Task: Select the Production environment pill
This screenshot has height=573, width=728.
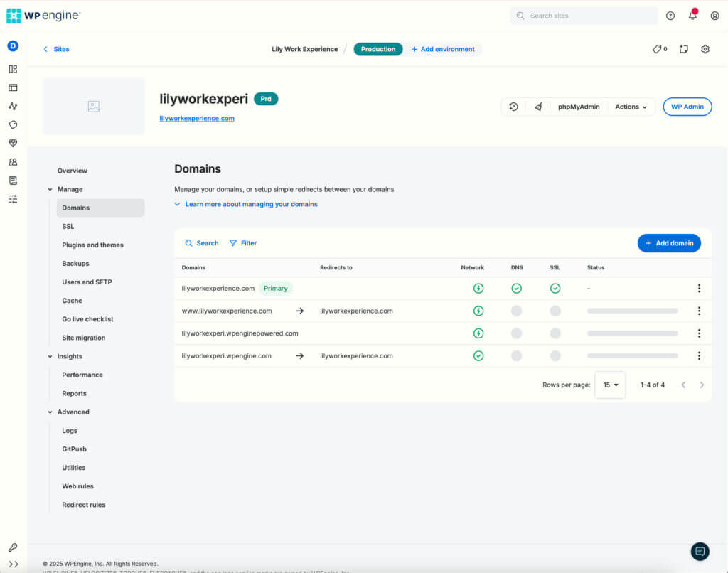Action: 378,49
